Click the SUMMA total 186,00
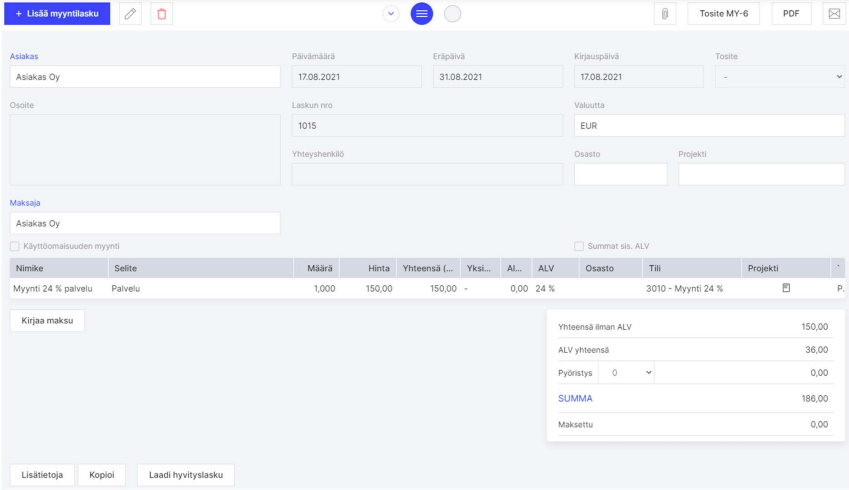This screenshot has height=490, width=849. [815, 398]
